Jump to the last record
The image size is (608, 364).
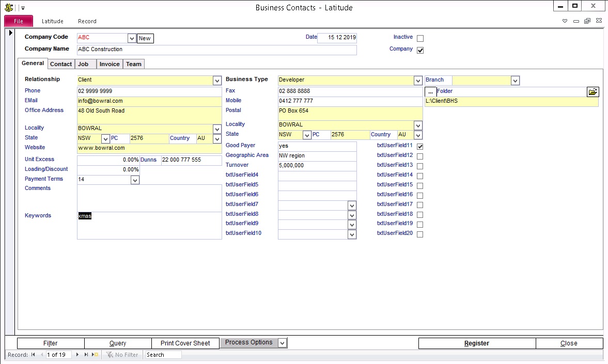point(86,355)
